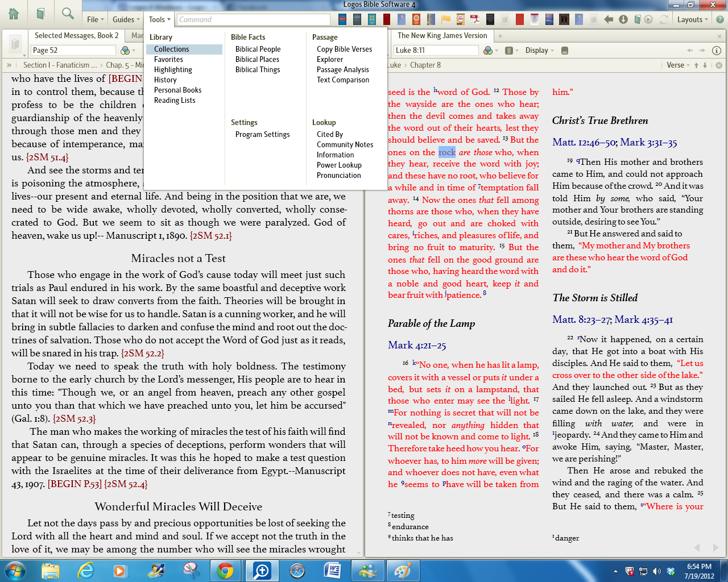Open the yellow flag shortcut icon
Screen dimensions: 728x582
point(446,19)
